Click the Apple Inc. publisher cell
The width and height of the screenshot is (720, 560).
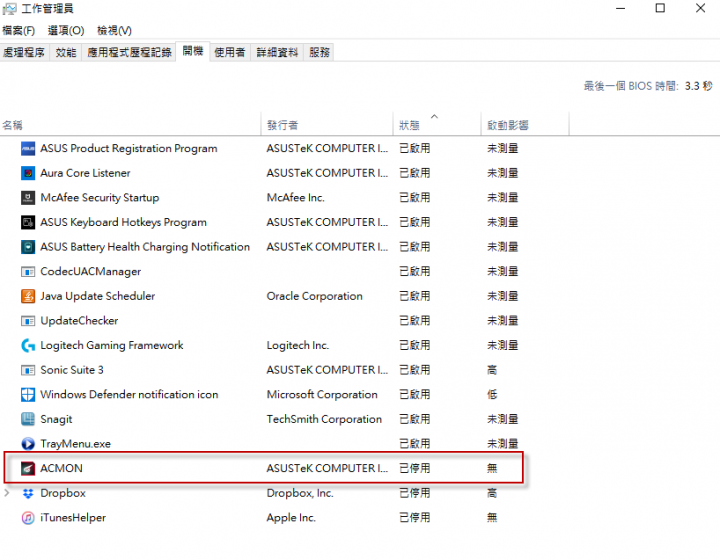click(291, 518)
